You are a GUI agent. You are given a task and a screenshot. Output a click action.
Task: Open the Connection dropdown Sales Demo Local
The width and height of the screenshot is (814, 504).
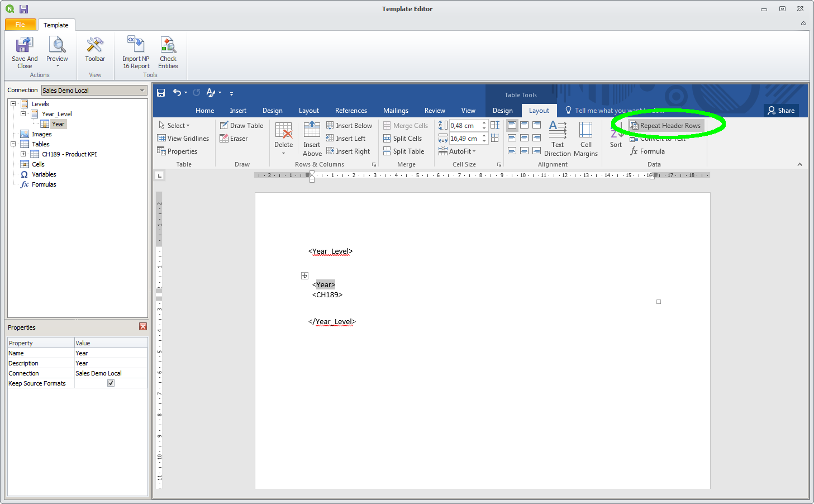tap(94, 91)
